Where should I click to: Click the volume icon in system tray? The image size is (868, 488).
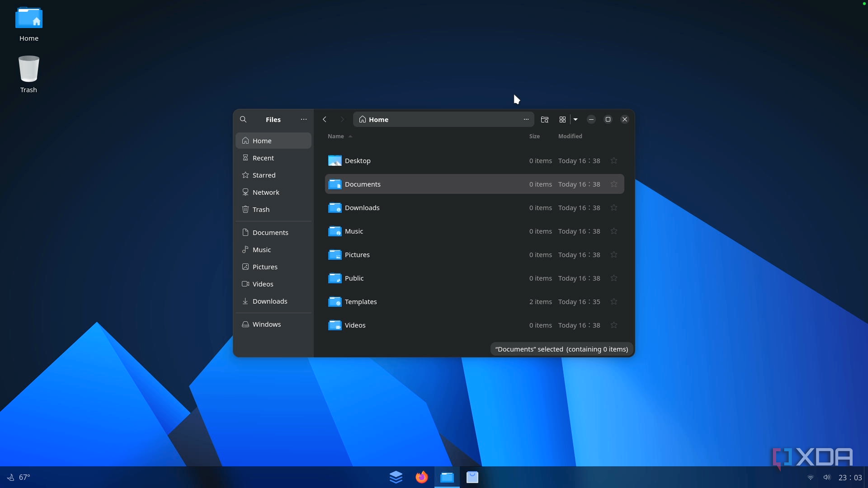tap(827, 477)
